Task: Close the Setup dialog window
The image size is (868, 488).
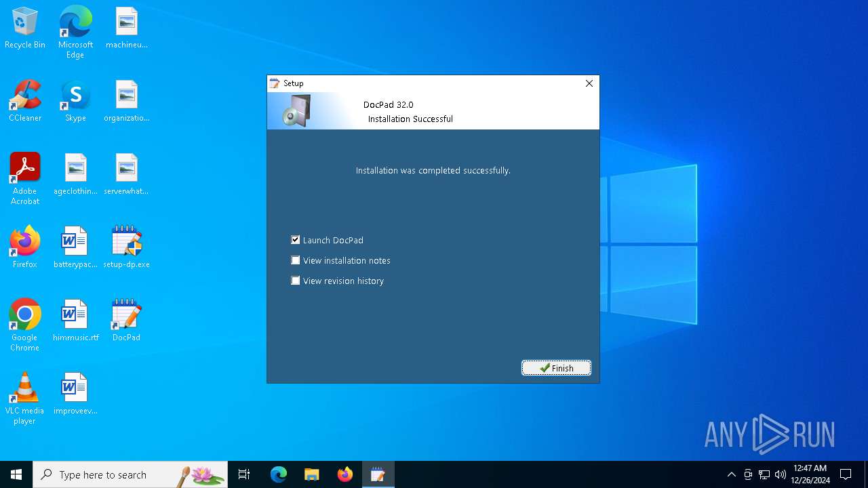Action: (589, 83)
